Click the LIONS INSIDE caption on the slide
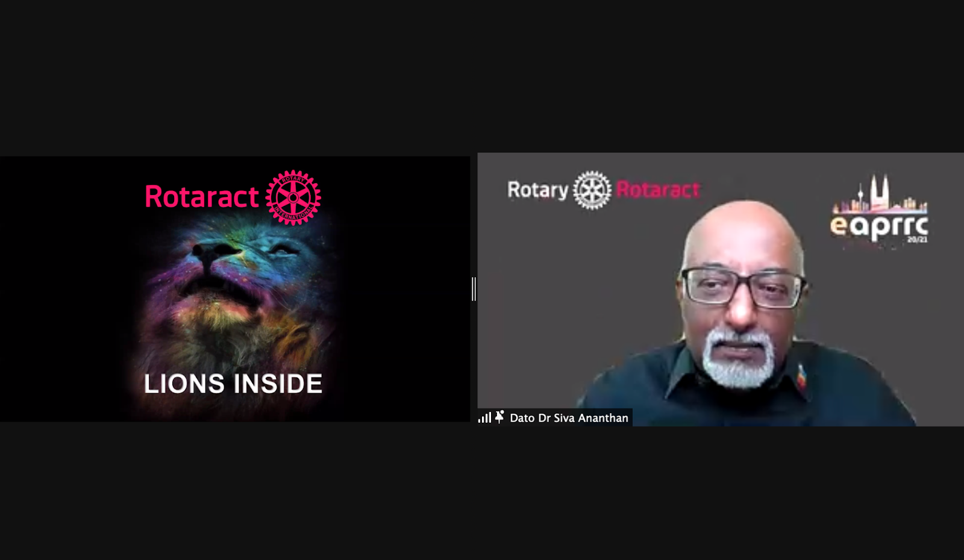Viewport: 964px width, 560px height. pyautogui.click(x=233, y=384)
